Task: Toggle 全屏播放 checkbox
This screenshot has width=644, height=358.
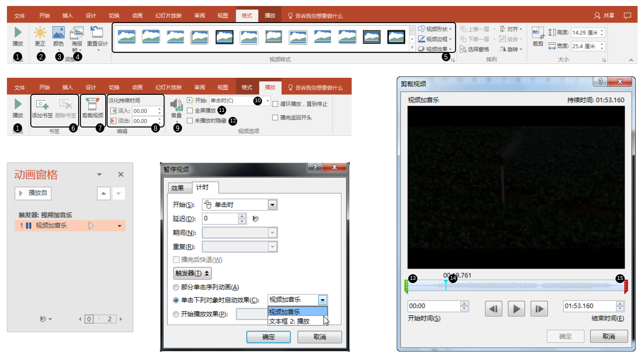Action: 190,110
